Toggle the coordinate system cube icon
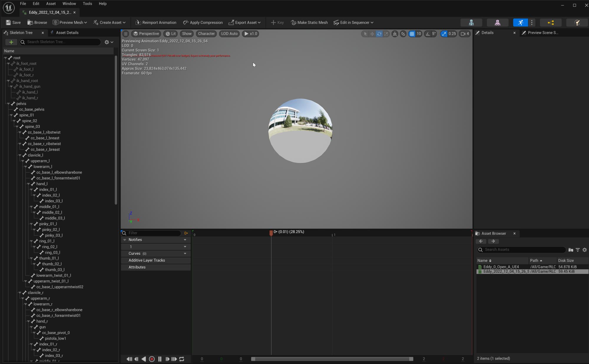The image size is (589, 364). coord(395,34)
